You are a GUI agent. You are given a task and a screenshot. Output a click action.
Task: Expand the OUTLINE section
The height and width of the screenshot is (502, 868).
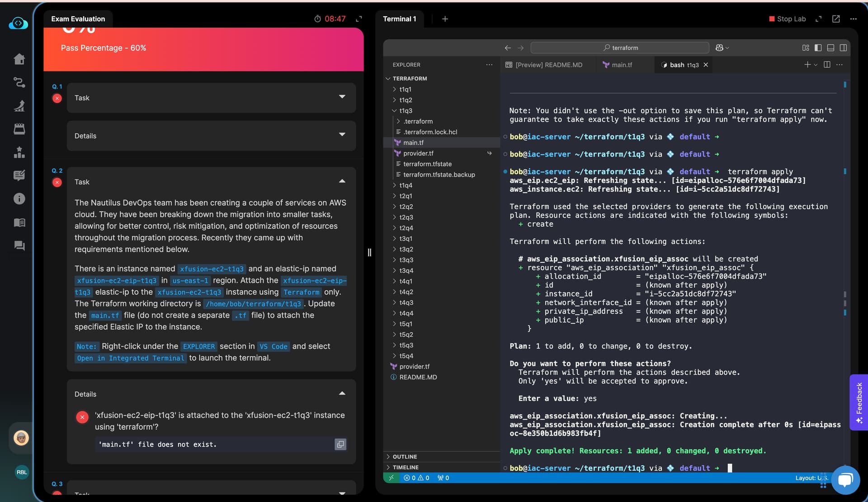click(405, 457)
